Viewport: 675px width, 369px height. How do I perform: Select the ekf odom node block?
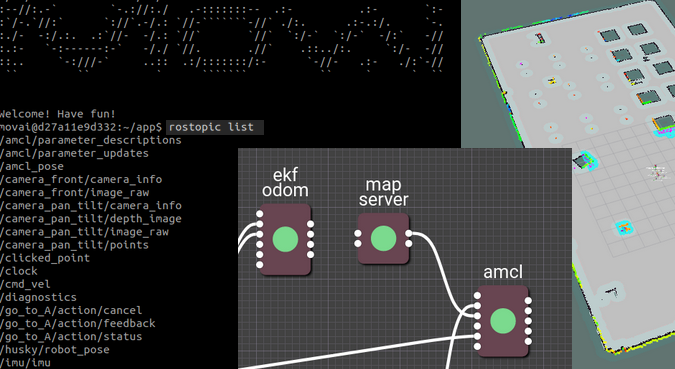point(285,239)
